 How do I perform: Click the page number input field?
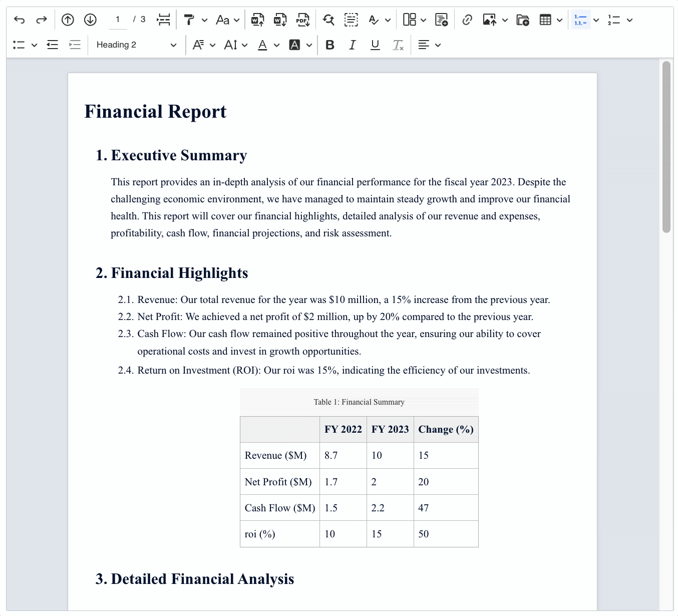coord(118,20)
